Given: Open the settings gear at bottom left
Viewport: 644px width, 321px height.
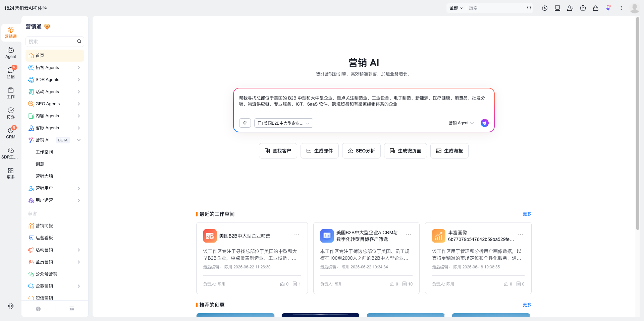Looking at the screenshot, I should click(11, 306).
